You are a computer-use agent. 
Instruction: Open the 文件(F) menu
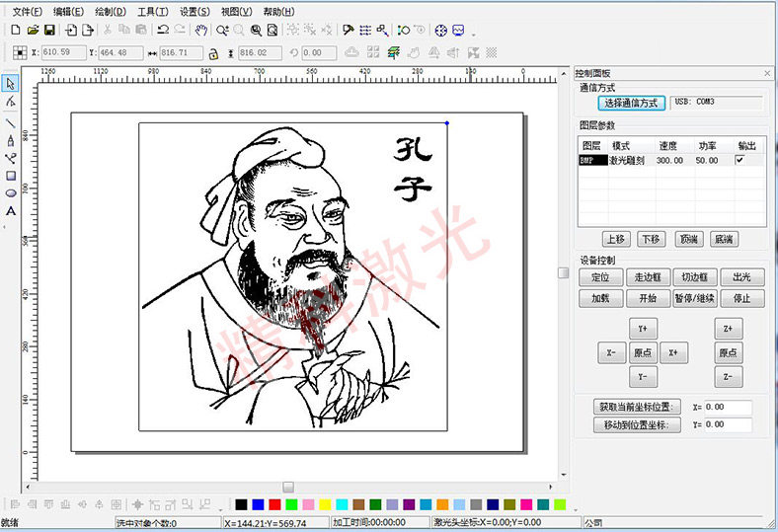[28, 11]
